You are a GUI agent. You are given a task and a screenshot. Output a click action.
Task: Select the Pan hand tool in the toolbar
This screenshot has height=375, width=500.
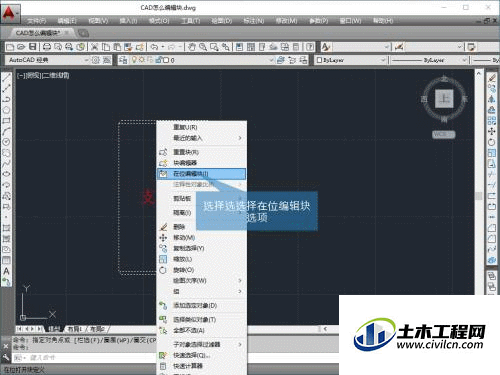tap(192, 47)
